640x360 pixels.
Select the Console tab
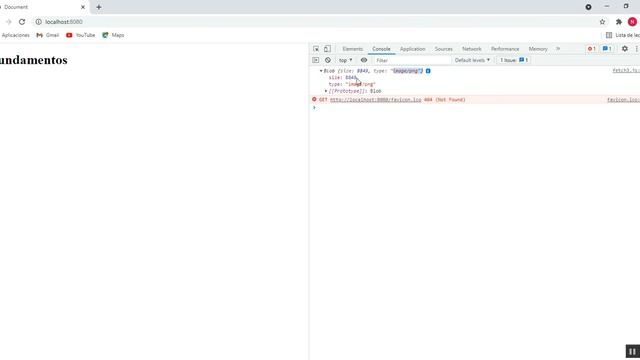point(381,49)
